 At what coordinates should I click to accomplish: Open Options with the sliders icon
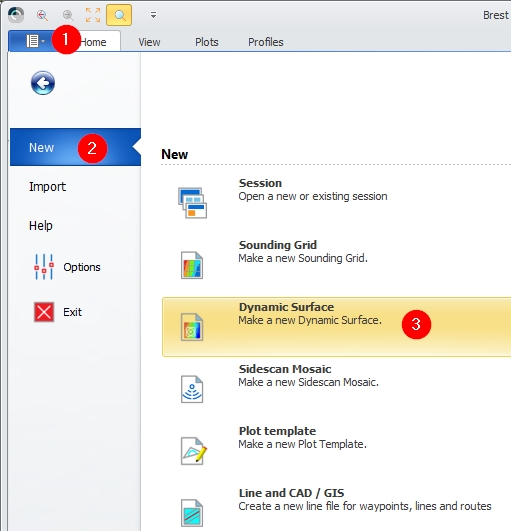67,267
